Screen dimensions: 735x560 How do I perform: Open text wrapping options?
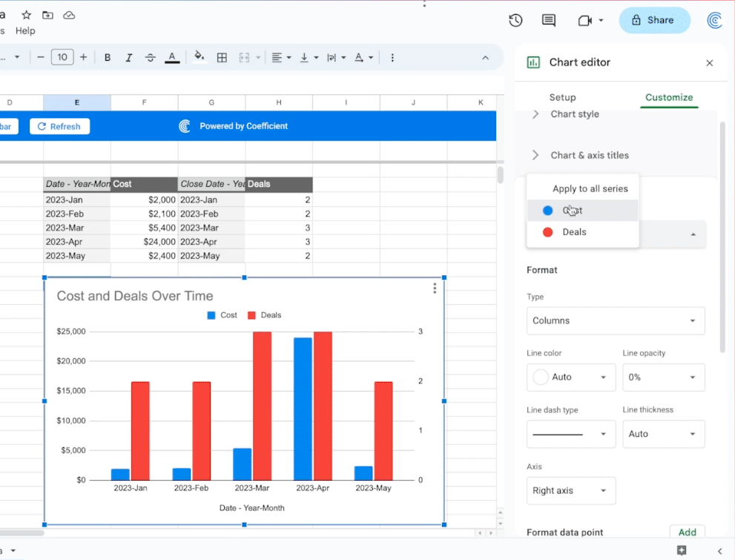pyautogui.click(x=336, y=57)
